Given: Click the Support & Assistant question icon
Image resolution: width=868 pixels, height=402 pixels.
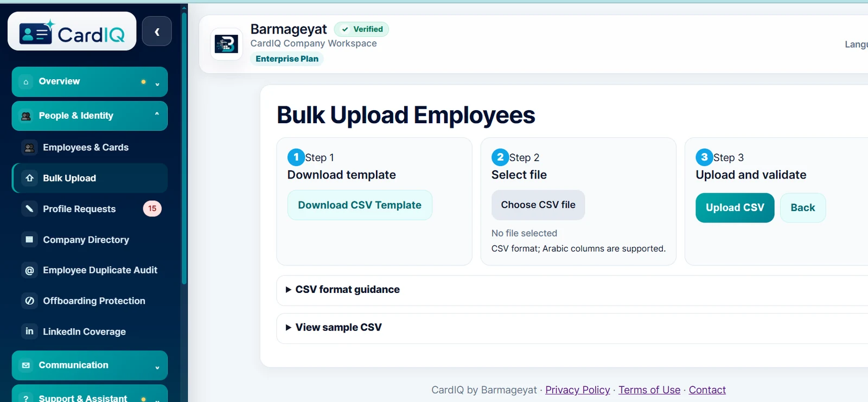Looking at the screenshot, I should pos(26,399).
